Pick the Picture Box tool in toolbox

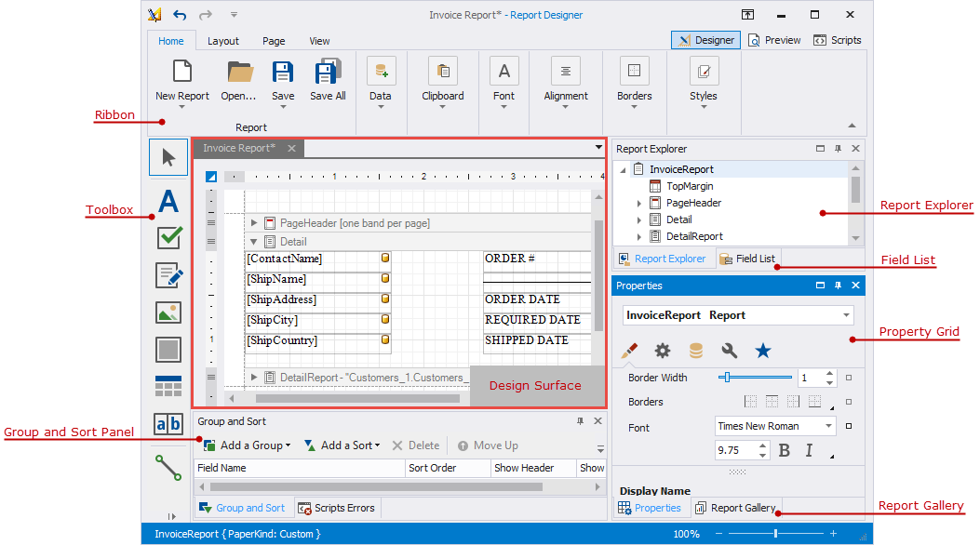168,312
